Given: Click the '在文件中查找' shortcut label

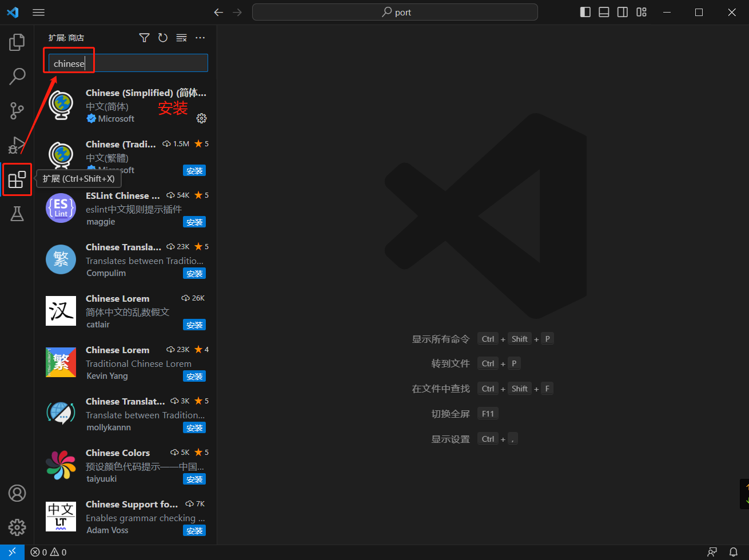Looking at the screenshot, I should [441, 389].
